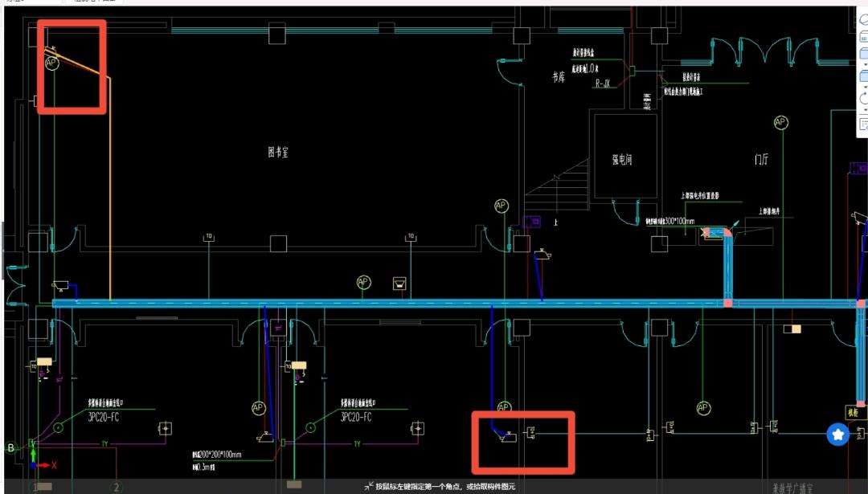868x494 pixels.
Task: Click the 强电间 room label
Action: [x=621, y=159]
